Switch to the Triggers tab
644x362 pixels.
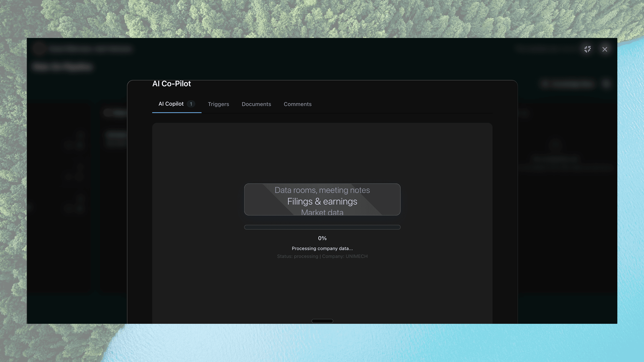218,104
